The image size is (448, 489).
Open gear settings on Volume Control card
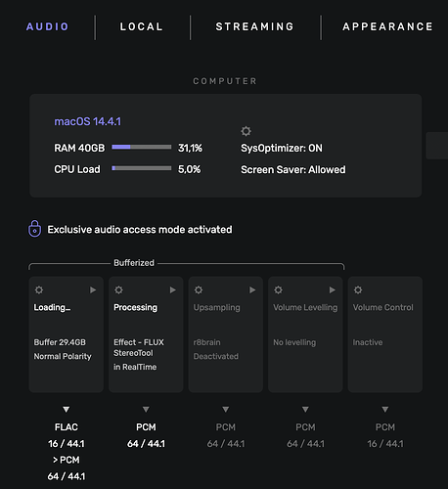358,289
